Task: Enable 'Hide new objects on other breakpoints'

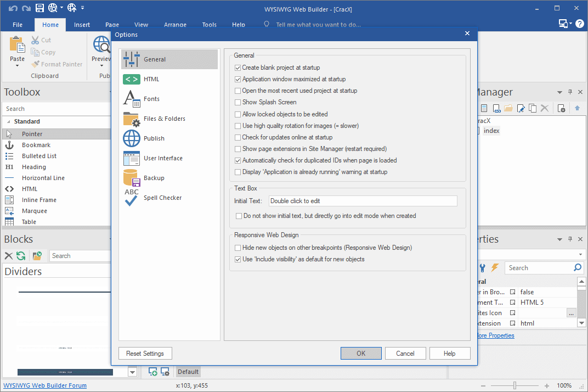Action: [238, 248]
